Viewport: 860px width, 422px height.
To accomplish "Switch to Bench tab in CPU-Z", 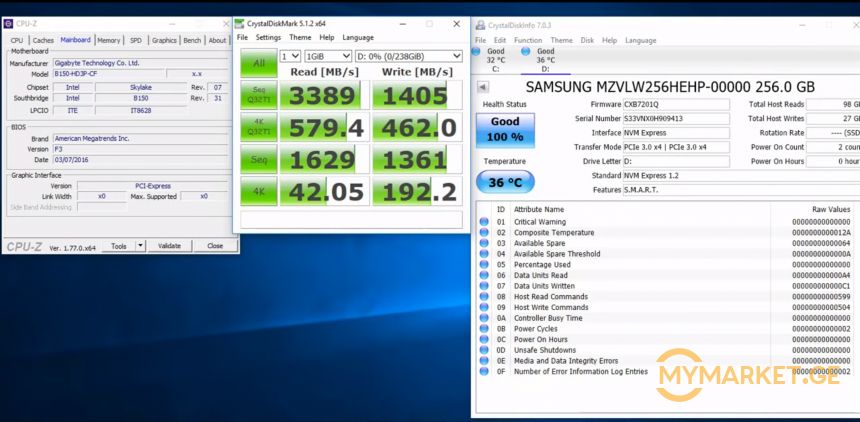I will point(192,41).
